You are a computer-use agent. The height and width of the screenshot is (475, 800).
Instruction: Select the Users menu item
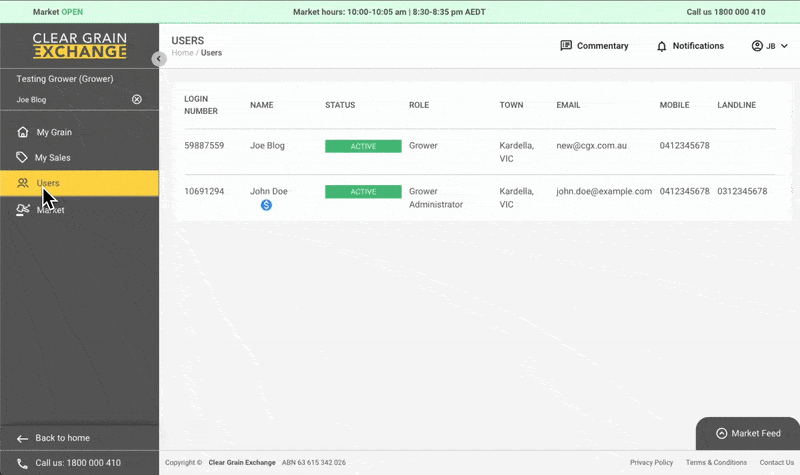coord(79,183)
